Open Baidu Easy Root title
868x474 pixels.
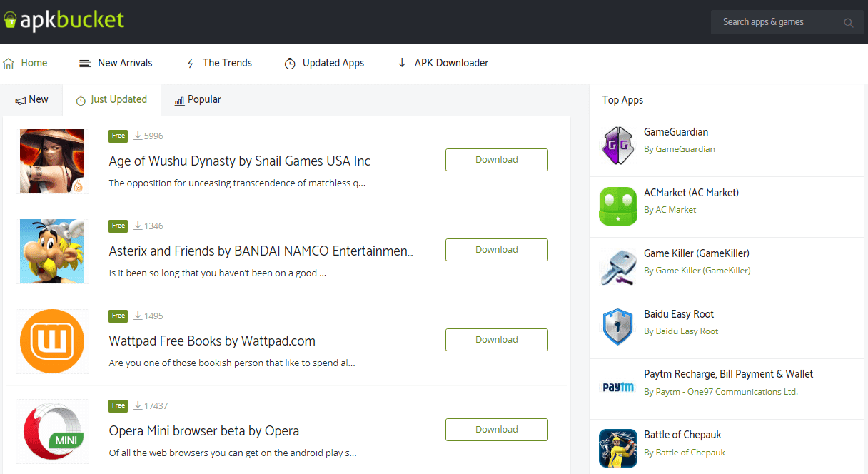679,314
